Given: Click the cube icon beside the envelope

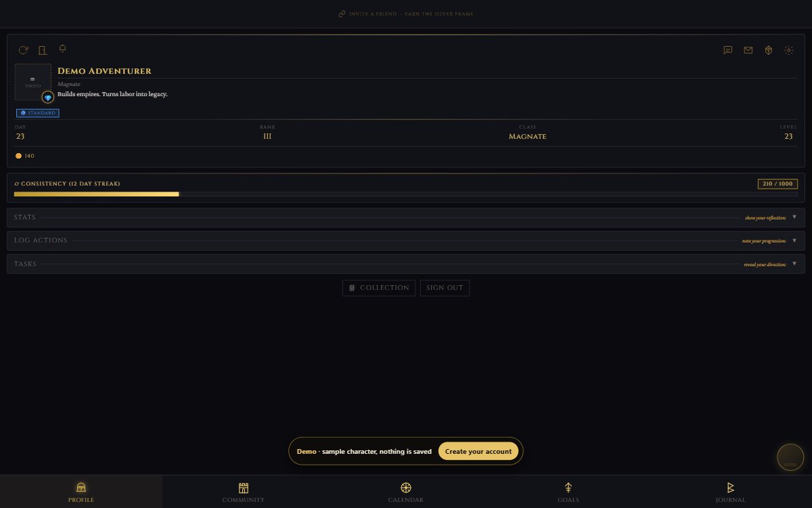Looking at the screenshot, I should (x=769, y=50).
